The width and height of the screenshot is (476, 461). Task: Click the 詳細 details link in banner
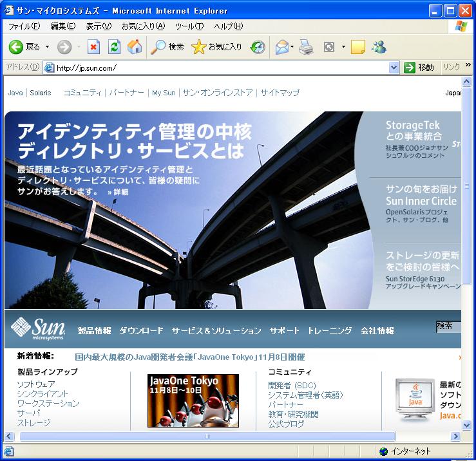pos(118,192)
